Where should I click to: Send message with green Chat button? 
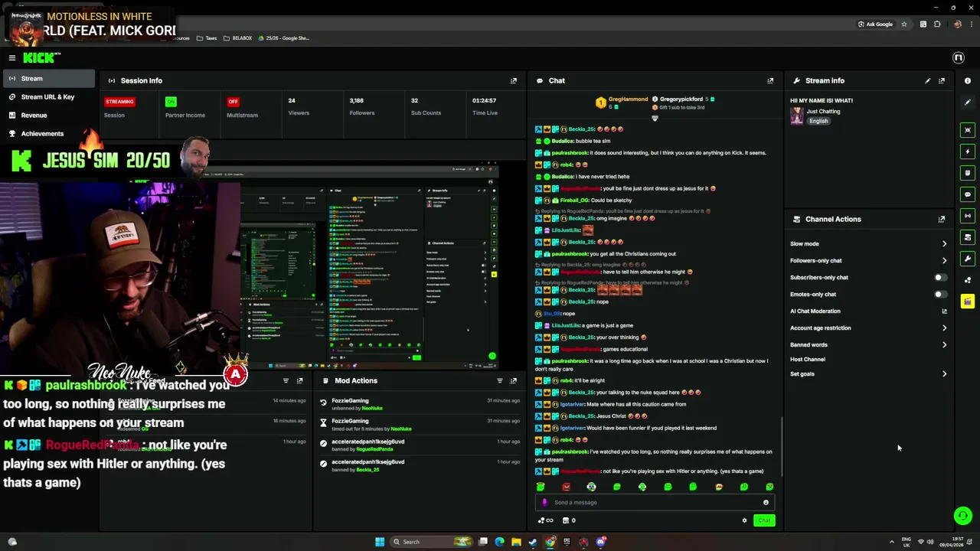pyautogui.click(x=764, y=520)
